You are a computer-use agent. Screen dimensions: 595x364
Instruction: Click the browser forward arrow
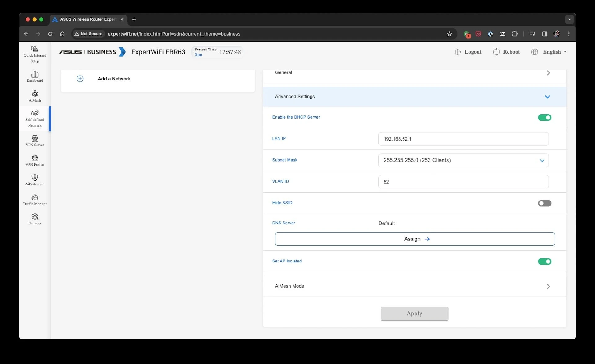pyautogui.click(x=38, y=34)
